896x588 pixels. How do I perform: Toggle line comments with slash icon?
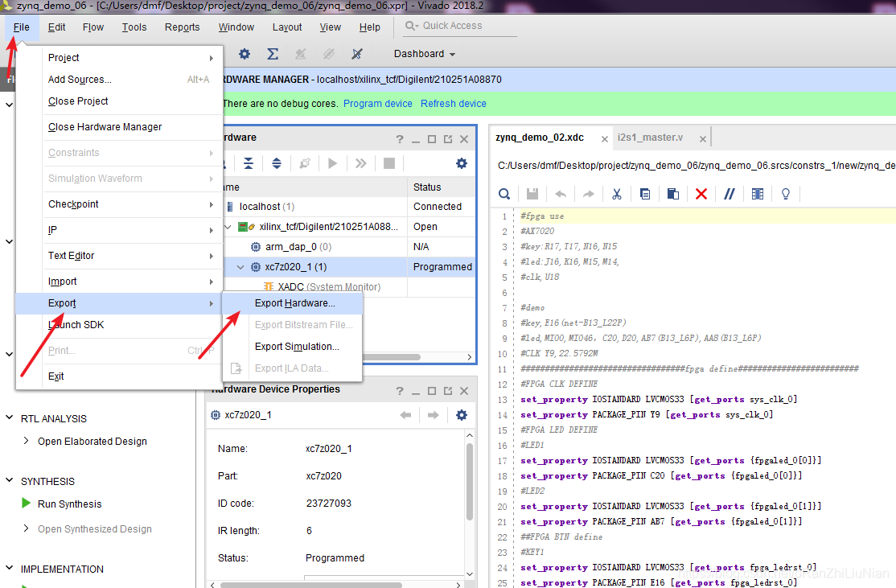730,194
